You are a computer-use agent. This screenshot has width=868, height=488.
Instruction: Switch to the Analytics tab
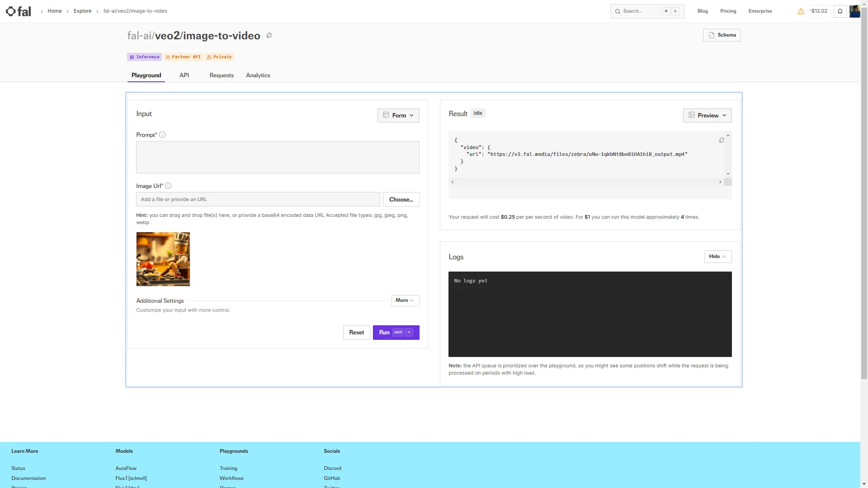tap(258, 75)
